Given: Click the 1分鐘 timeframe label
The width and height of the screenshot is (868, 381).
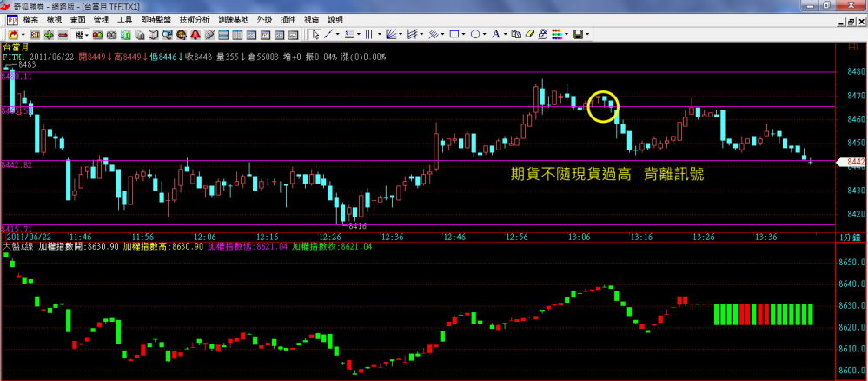Looking at the screenshot, I should click(x=848, y=237).
